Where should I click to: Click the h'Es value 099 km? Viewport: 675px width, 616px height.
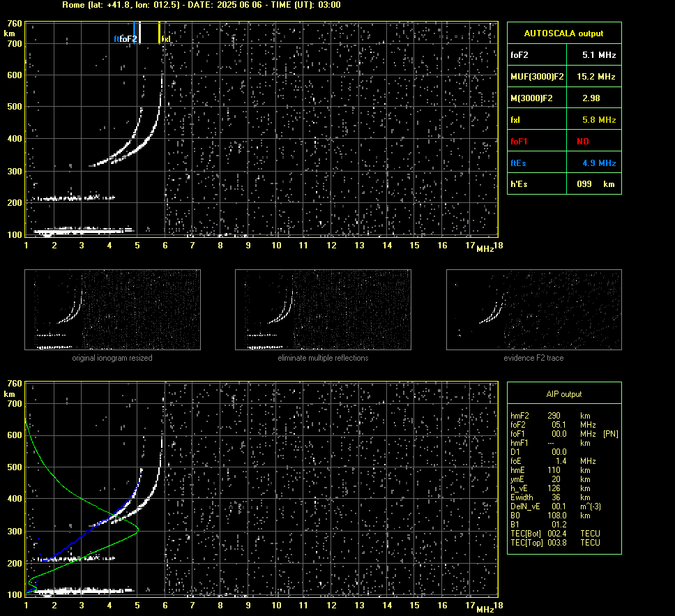coord(596,184)
